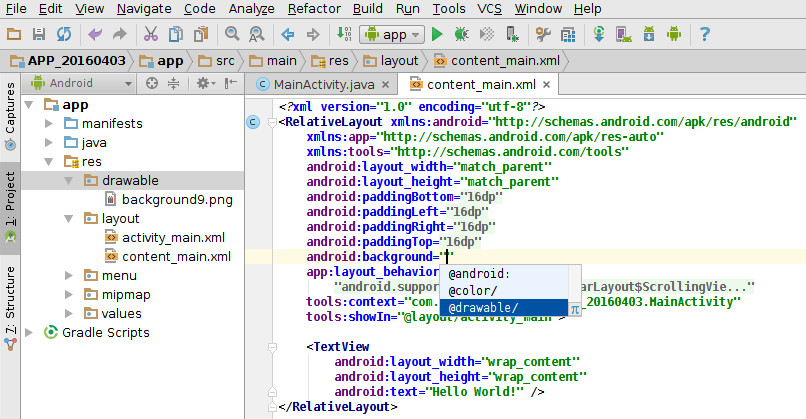The width and height of the screenshot is (806, 419).
Task: Collapse the drawable folder
Action: click(x=68, y=180)
